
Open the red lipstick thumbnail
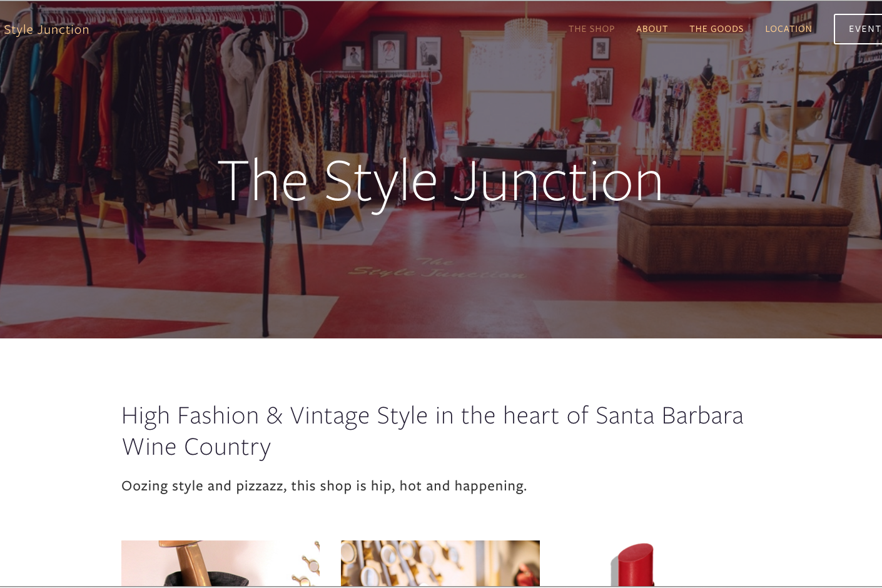tap(633, 564)
